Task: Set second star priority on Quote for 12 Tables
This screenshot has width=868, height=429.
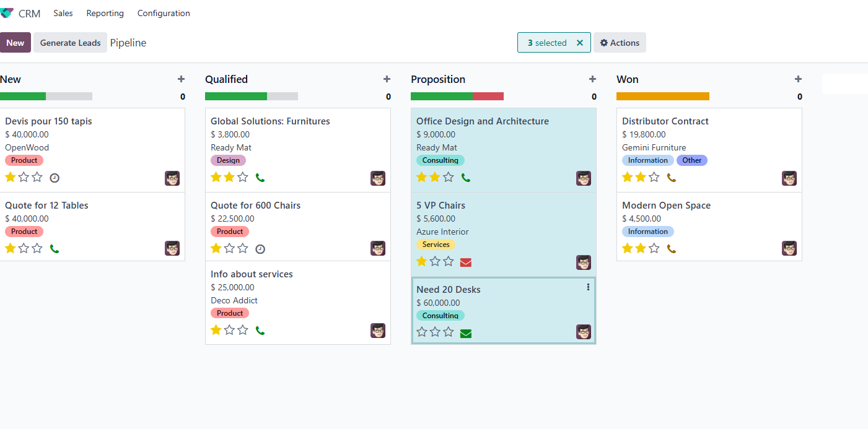Action: 24,248
